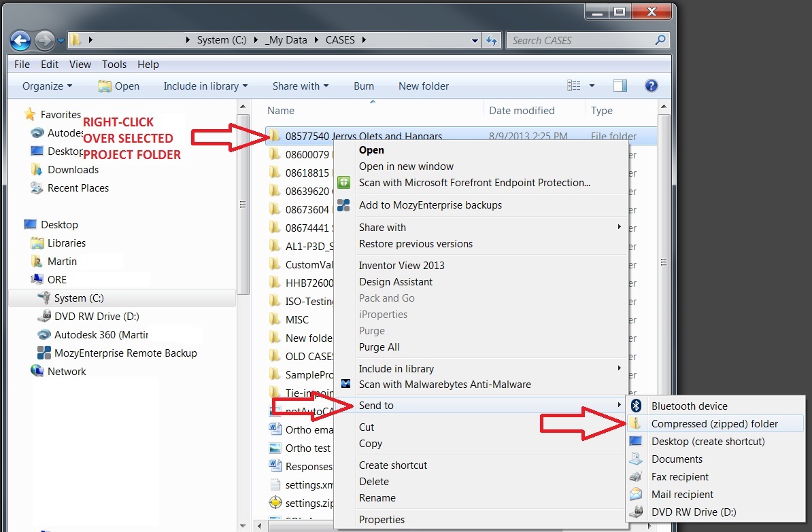Open the Tools menu
812x532 pixels.
click(114, 65)
